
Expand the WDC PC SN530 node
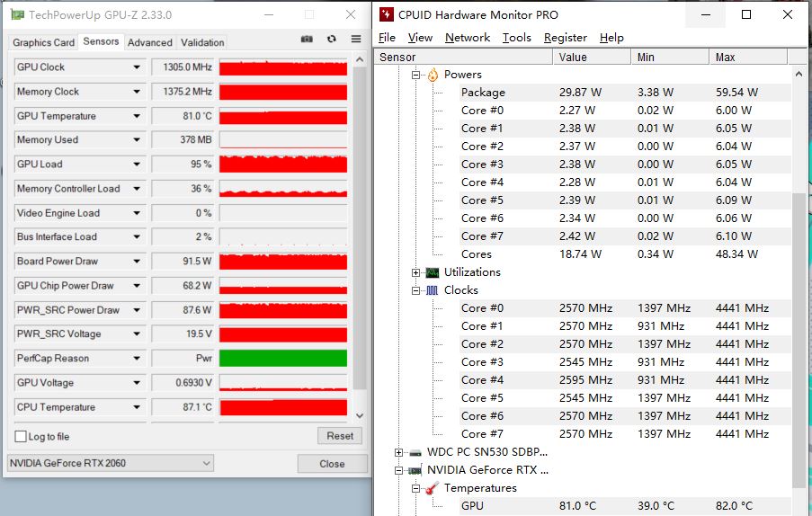[x=398, y=453]
